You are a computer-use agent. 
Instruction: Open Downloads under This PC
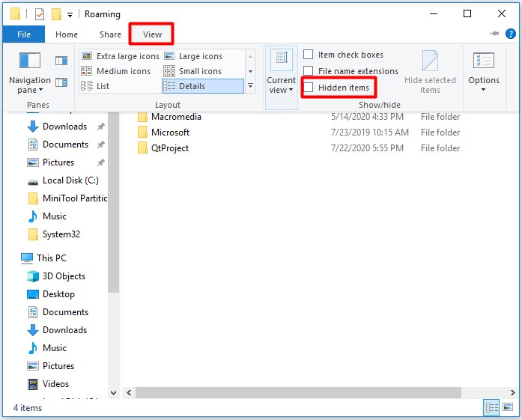tap(57, 330)
